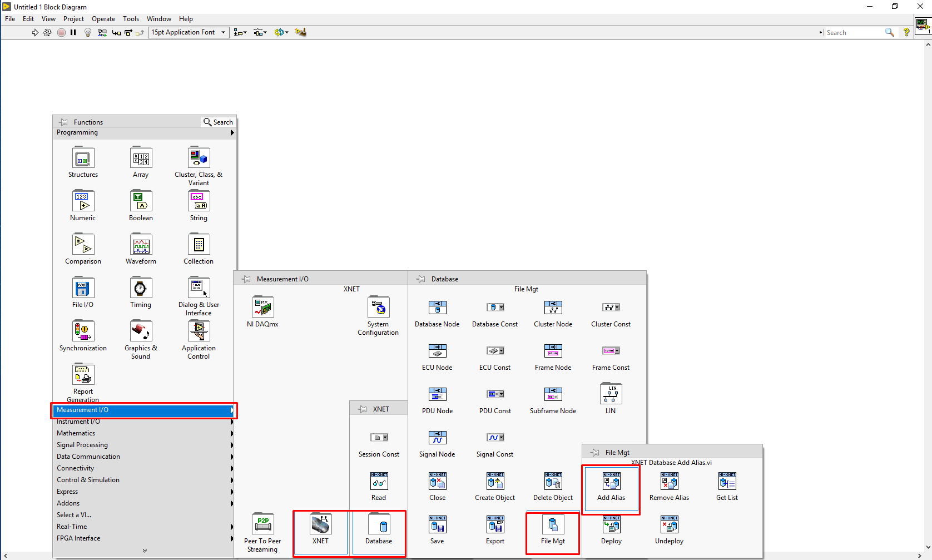This screenshot has width=932, height=560.
Task: Open the String palette
Action: coord(199,201)
